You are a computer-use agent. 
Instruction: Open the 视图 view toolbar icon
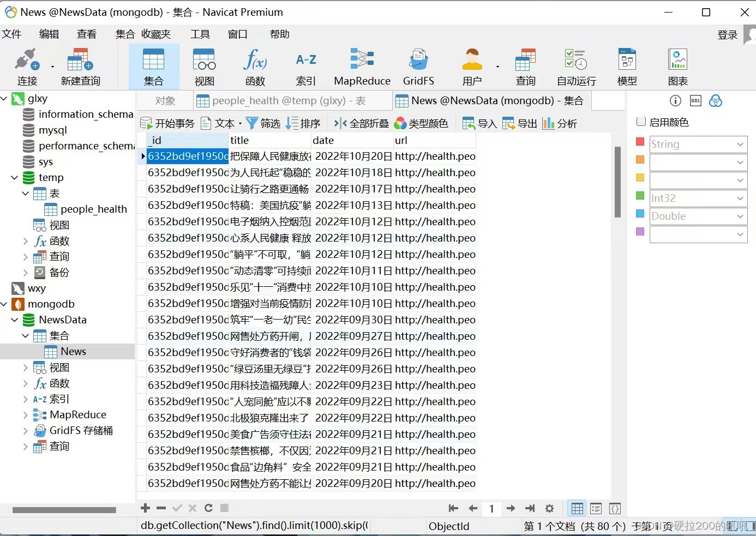click(x=205, y=67)
